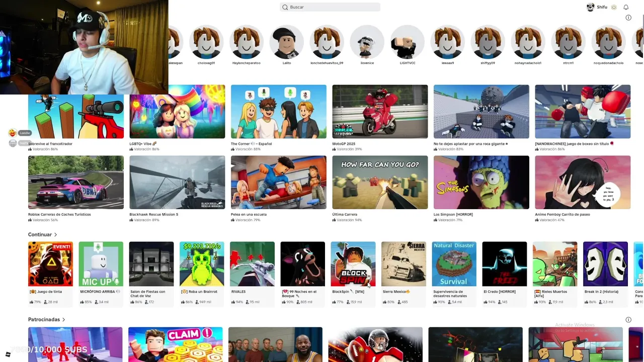
Task: Open the sponsored football player game thumbnail
Action: click(375, 344)
